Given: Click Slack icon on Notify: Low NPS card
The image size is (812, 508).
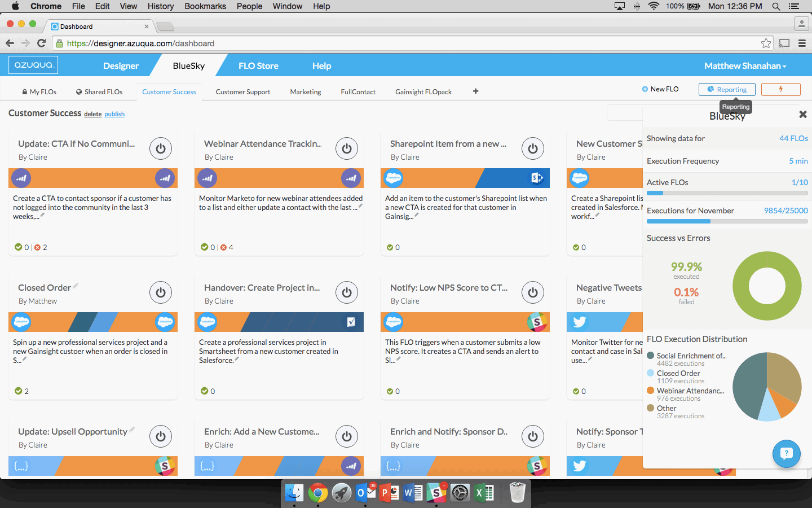Looking at the screenshot, I should click(x=537, y=322).
